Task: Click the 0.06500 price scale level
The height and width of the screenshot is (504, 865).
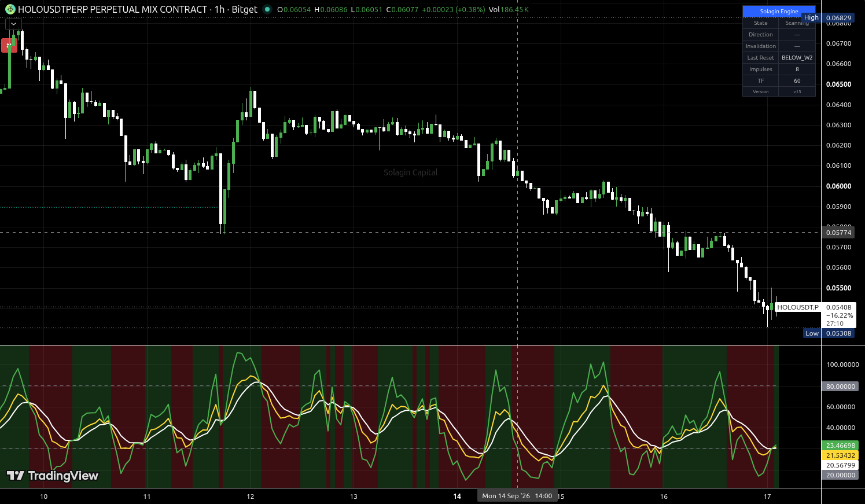Action: click(x=838, y=84)
